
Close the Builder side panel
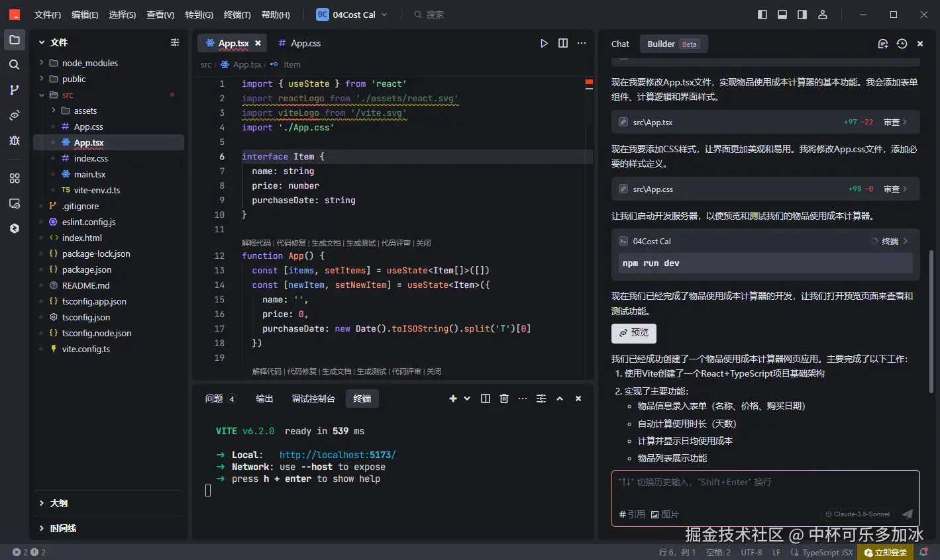click(x=920, y=44)
